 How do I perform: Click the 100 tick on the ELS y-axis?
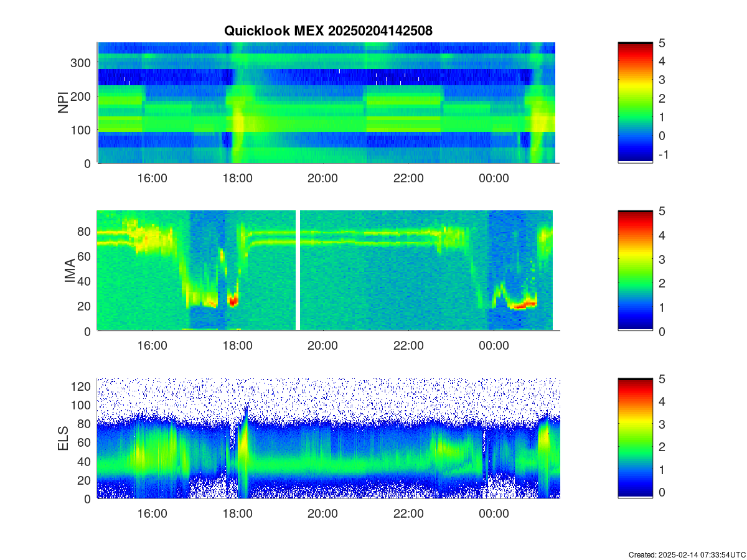[82, 404]
